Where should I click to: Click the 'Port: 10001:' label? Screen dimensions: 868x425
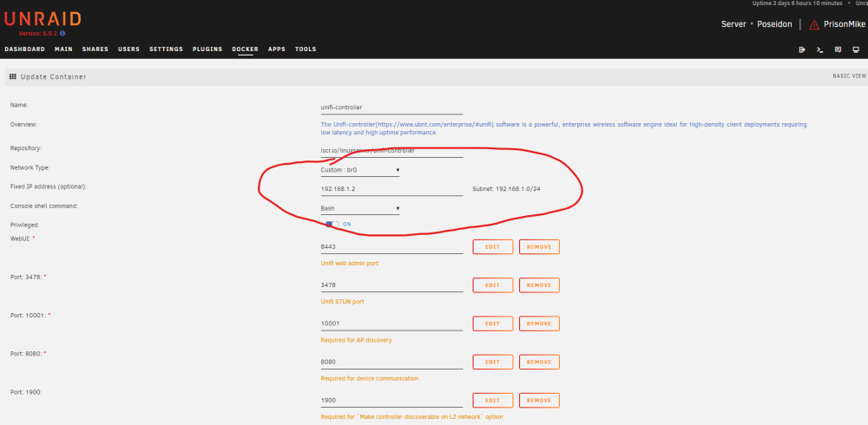30,315
